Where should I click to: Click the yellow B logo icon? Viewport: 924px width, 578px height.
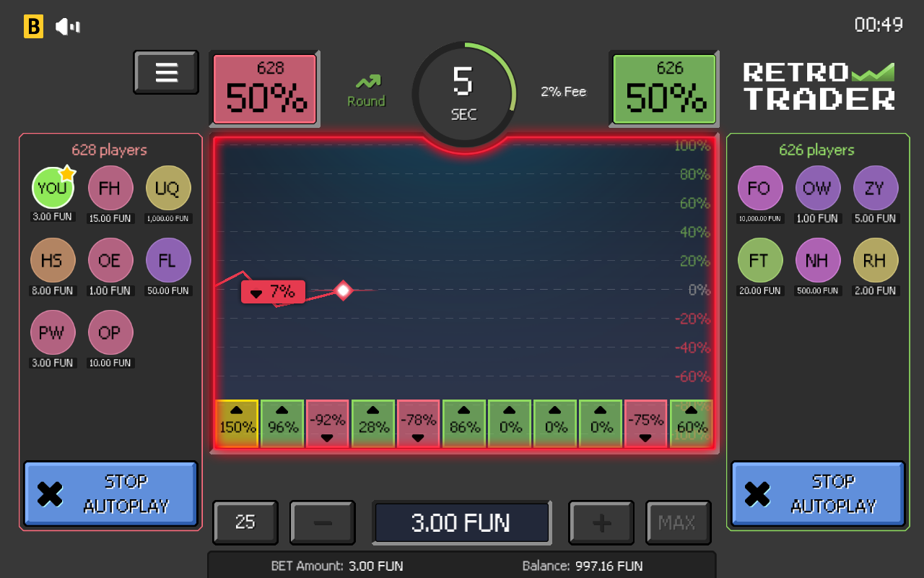(33, 27)
